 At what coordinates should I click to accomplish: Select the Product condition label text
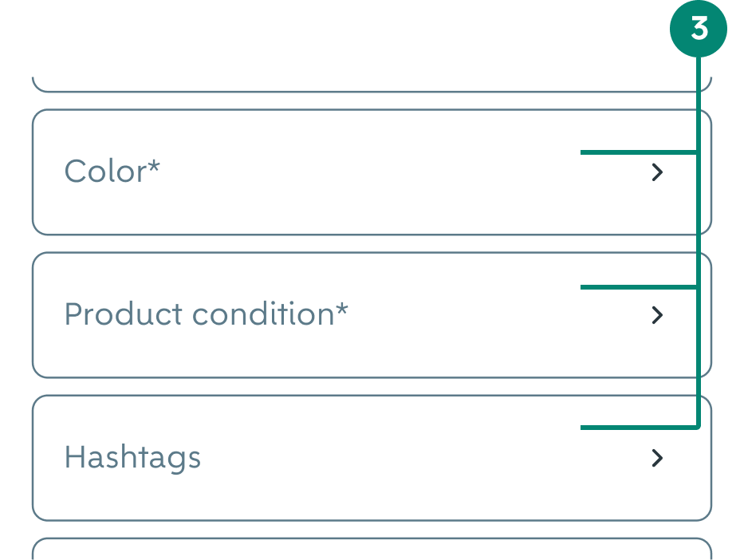[200, 314]
